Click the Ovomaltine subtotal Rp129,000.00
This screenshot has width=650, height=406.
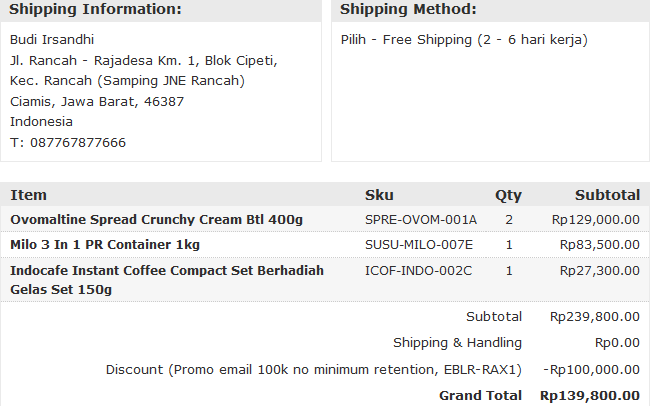[595, 220]
